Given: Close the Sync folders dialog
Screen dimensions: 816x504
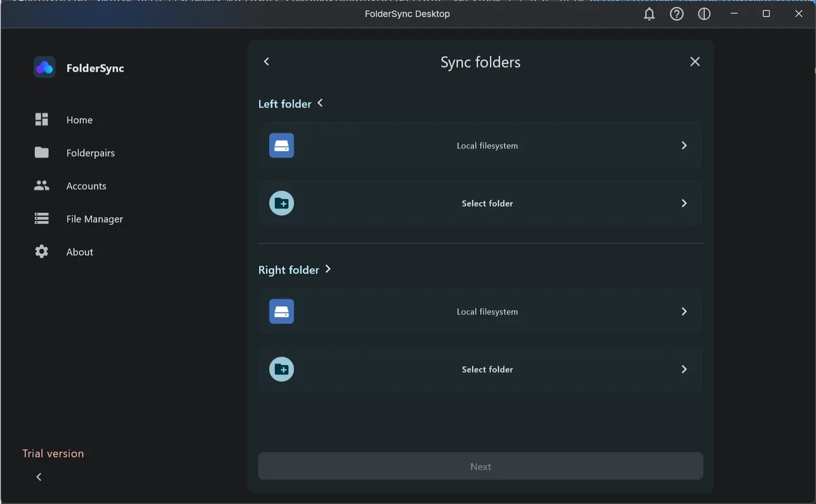Looking at the screenshot, I should point(695,61).
